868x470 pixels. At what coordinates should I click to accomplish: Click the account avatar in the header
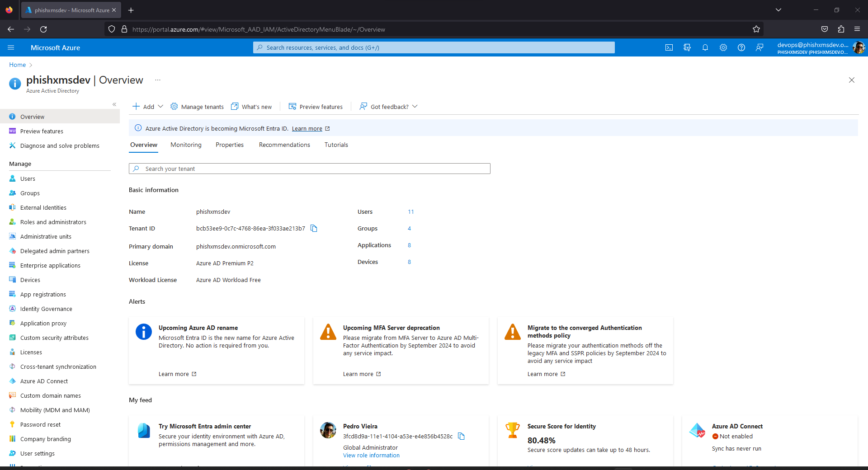coord(859,47)
